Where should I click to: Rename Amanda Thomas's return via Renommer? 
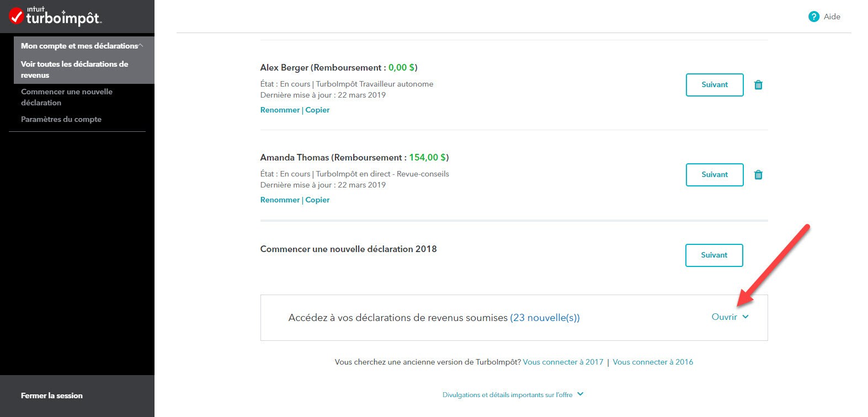click(280, 200)
